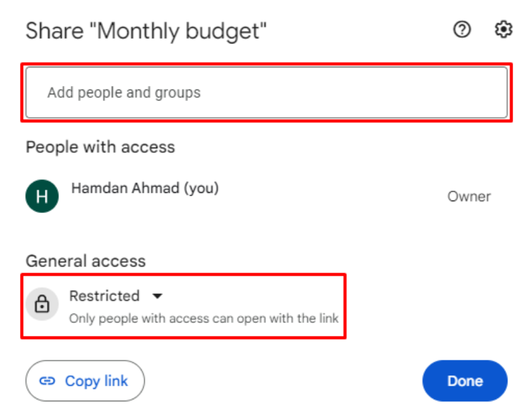Focus the Add people and groups field
Viewport: 528px width, 420px height.
pyautogui.click(x=266, y=93)
